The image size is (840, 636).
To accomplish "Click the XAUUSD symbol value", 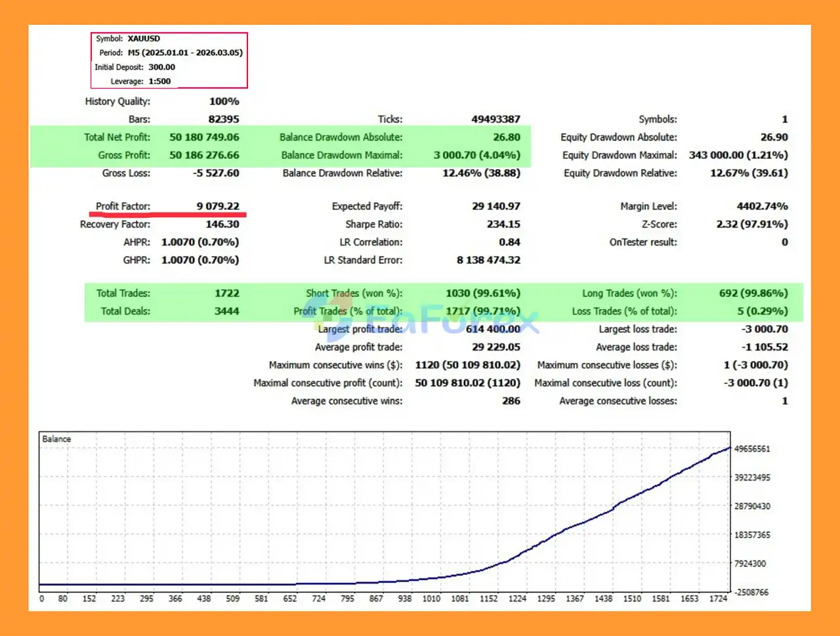I will click(144, 39).
